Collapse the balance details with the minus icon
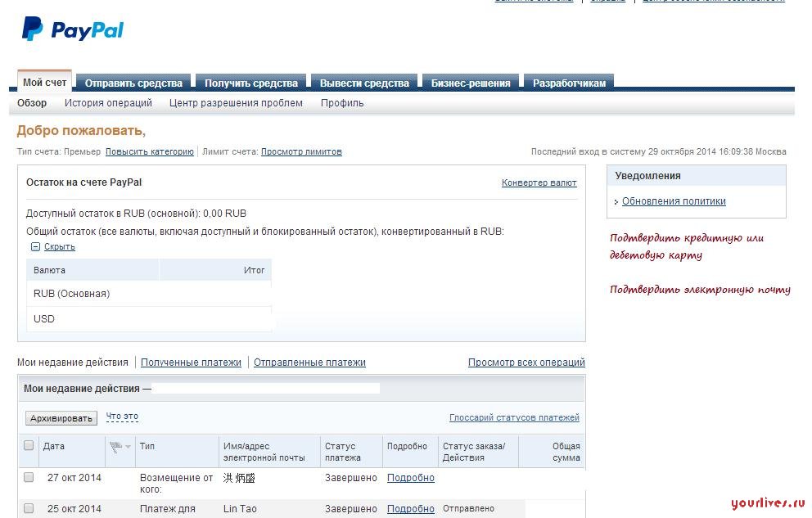This screenshot has height=518, width=812. (35, 247)
